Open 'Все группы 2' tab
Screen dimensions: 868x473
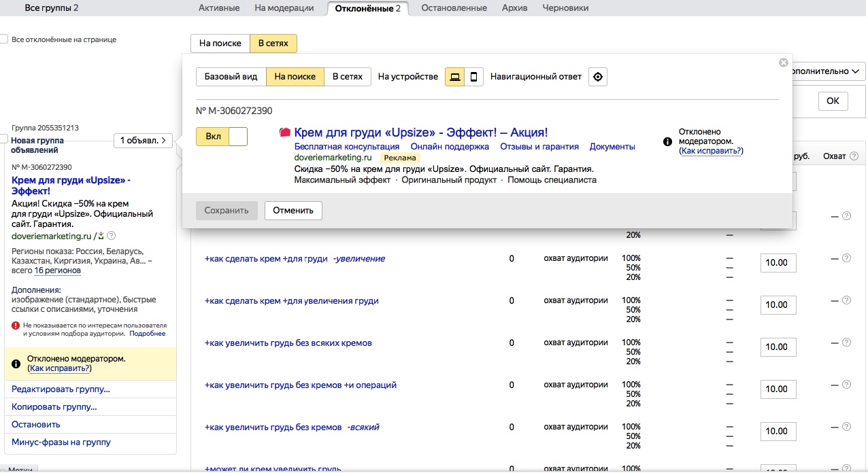point(52,8)
